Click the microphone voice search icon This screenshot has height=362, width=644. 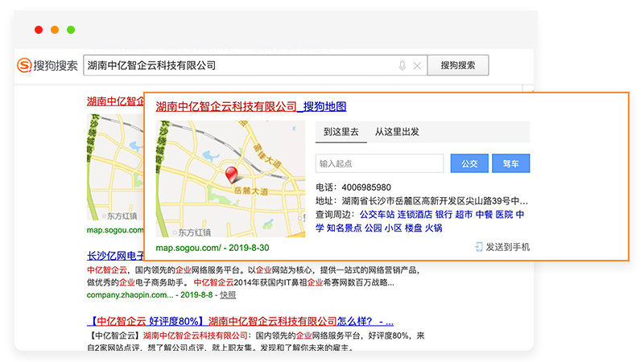click(402, 66)
